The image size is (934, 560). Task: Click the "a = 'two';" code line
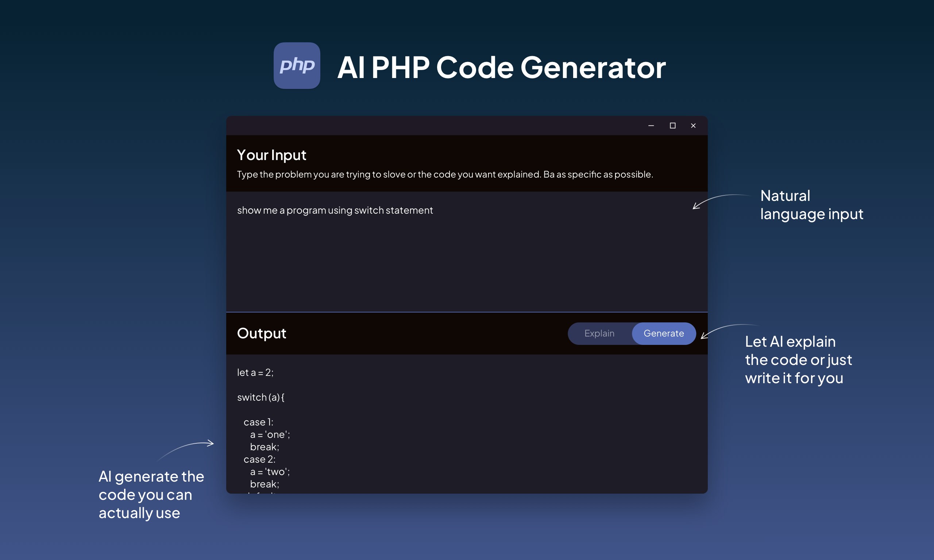coord(270,472)
